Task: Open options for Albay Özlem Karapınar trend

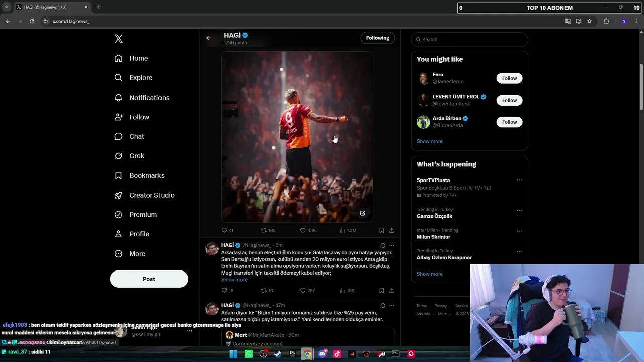Action: pyautogui.click(x=519, y=252)
